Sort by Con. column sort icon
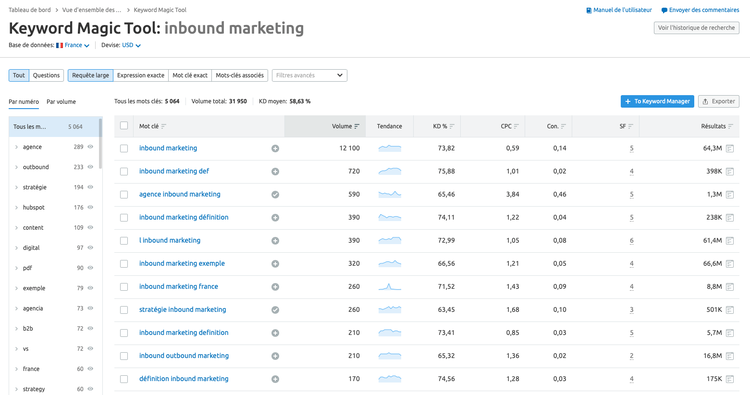 563,127
